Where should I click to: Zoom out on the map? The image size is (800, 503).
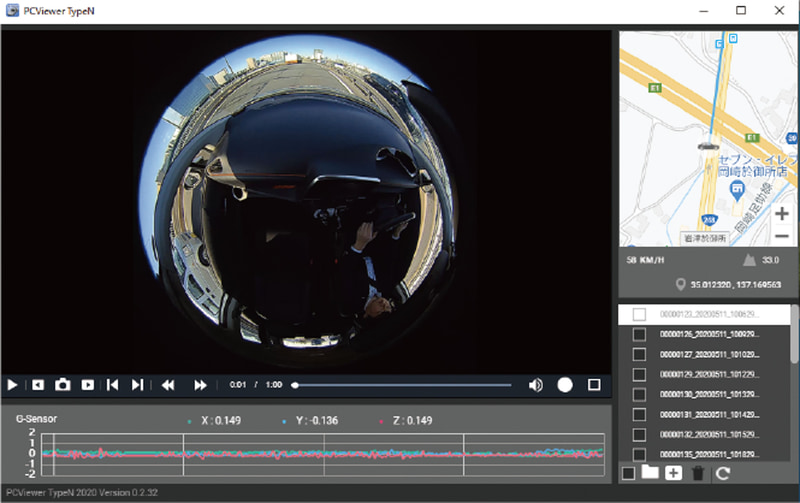[781, 236]
